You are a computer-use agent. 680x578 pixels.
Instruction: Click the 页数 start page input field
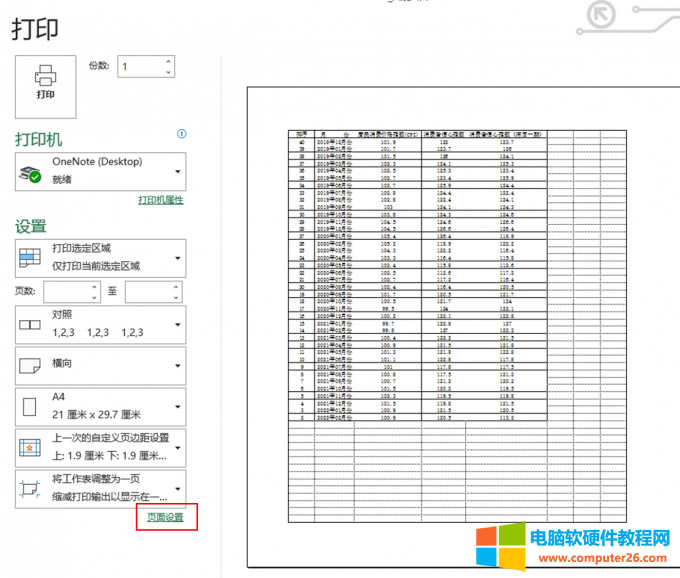[62, 291]
